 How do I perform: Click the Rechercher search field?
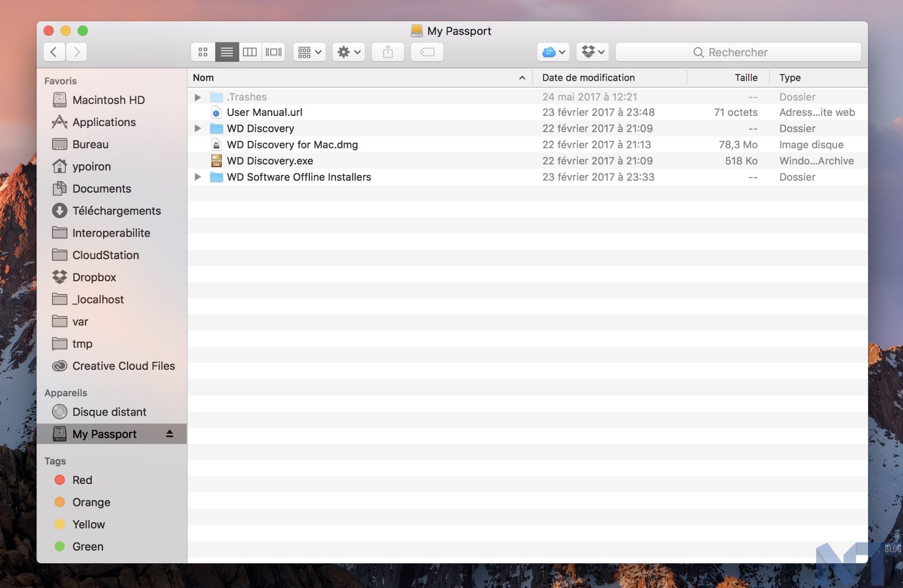738,52
